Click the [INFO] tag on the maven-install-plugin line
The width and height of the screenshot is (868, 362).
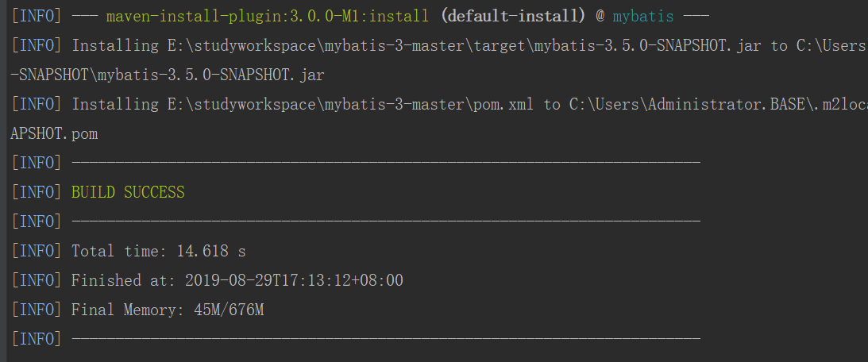pos(37,17)
